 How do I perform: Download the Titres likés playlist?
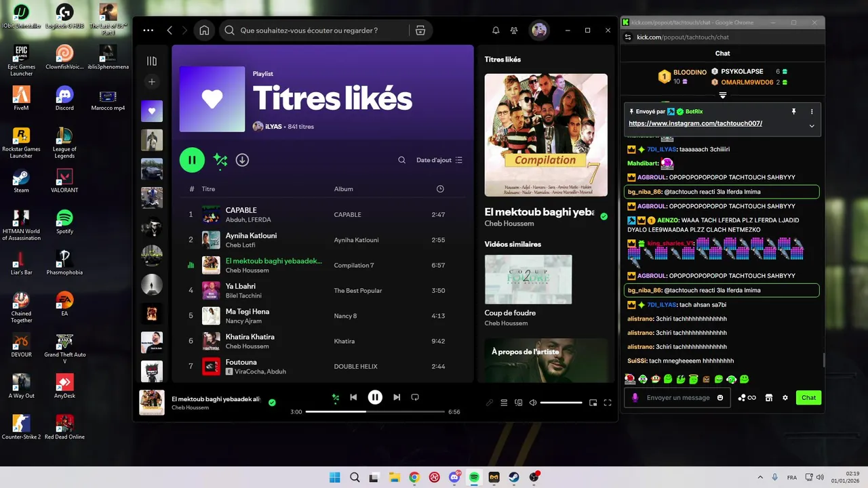242,160
